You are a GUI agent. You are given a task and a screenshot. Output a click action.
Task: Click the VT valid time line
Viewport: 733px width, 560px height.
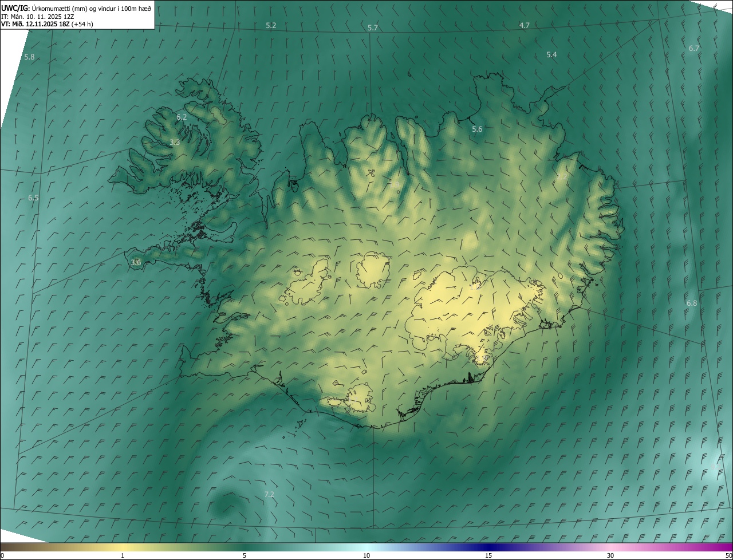click(47, 24)
